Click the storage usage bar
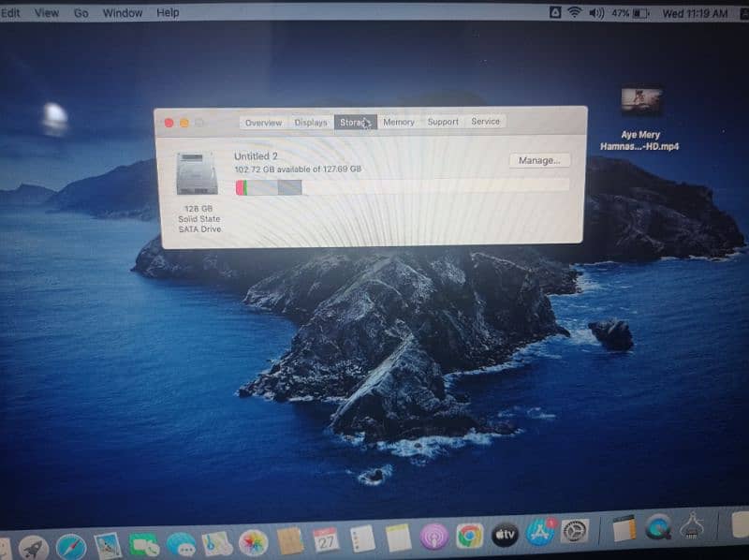The height and width of the screenshot is (560, 749). pos(402,187)
